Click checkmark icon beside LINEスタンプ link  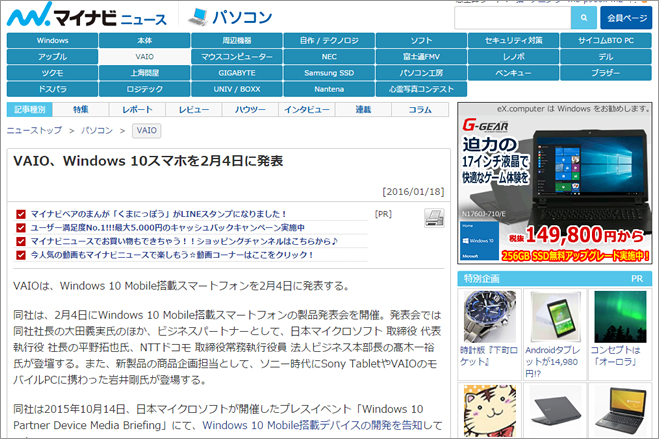[x=21, y=214]
